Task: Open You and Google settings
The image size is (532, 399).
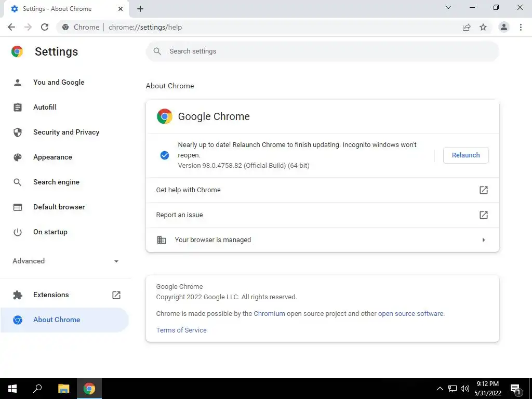Action: [65, 82]
